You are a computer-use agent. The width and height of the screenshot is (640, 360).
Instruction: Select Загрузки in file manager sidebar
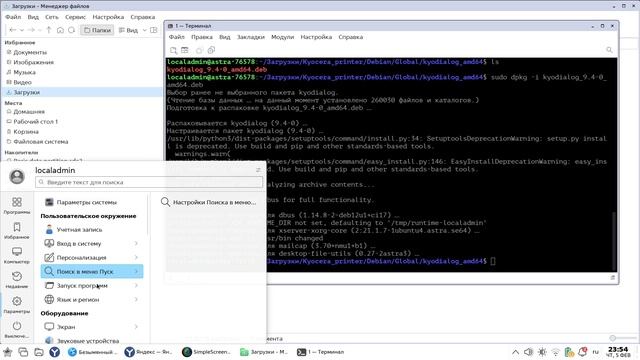click(x=81, y=92)
